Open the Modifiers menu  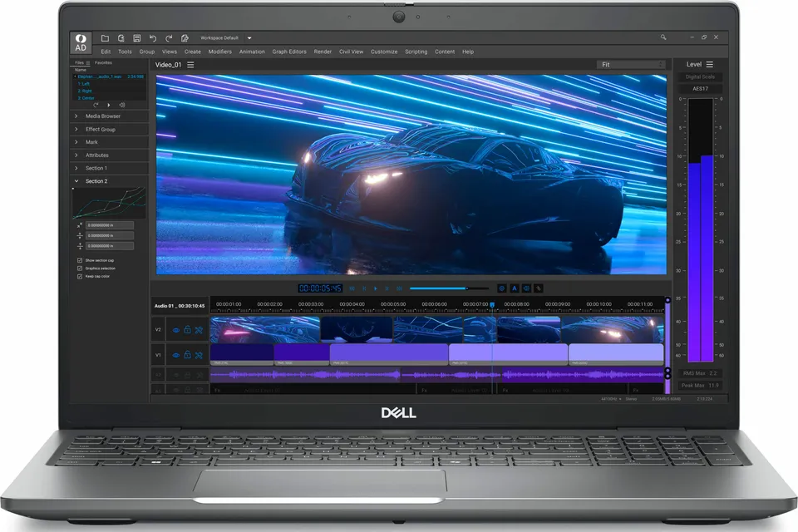pyautogui.click(x=219, y=52)
